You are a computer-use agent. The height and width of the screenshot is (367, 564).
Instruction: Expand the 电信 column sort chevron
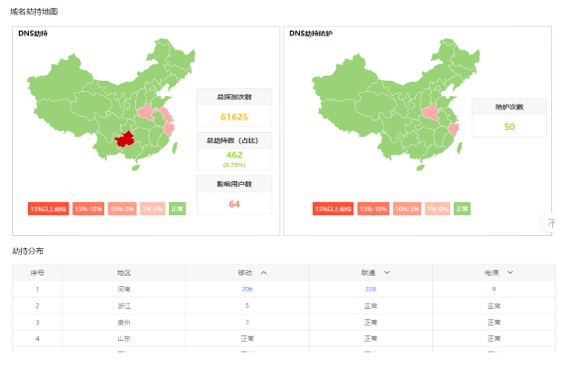510,273
